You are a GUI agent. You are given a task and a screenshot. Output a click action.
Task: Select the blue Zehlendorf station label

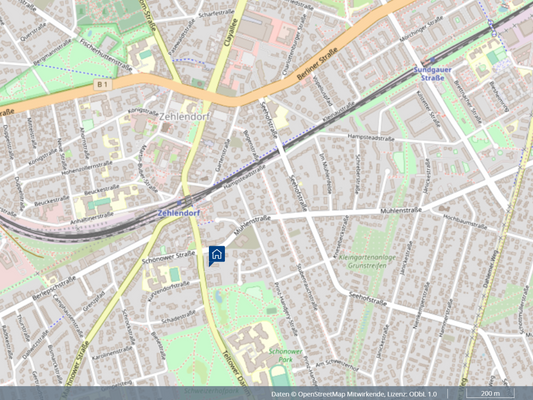(x=179, y=213)
